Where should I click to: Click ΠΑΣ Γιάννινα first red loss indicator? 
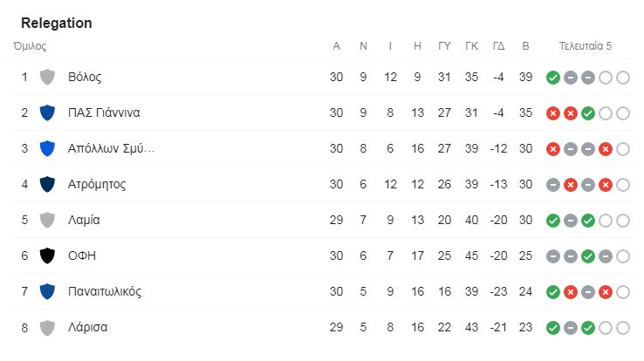[553, 113]
